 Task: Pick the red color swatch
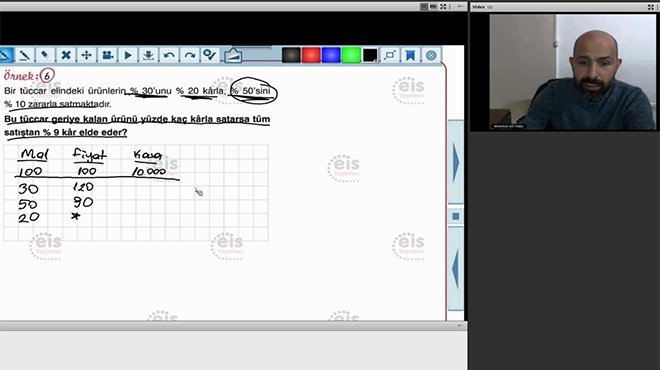pos(311,55)
